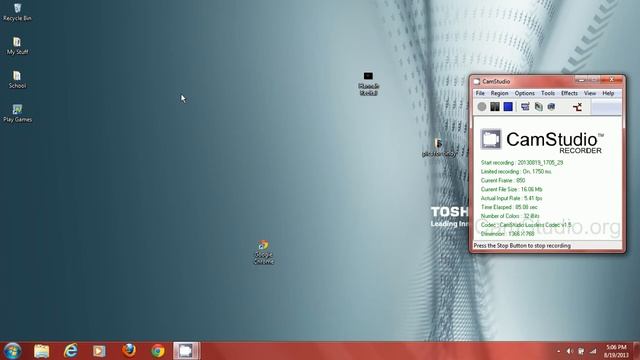Image resolution: width=640 pixels, height=360 pixels.
Task: Click the grey Record button in CamStudio
Action: click(x=482, y=107)
